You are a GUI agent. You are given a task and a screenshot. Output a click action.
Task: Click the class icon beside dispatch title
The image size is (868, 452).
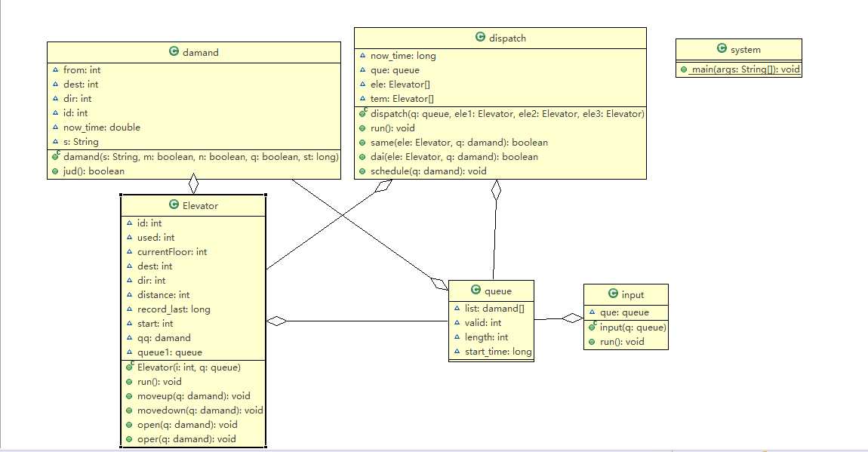click(481, 37)
